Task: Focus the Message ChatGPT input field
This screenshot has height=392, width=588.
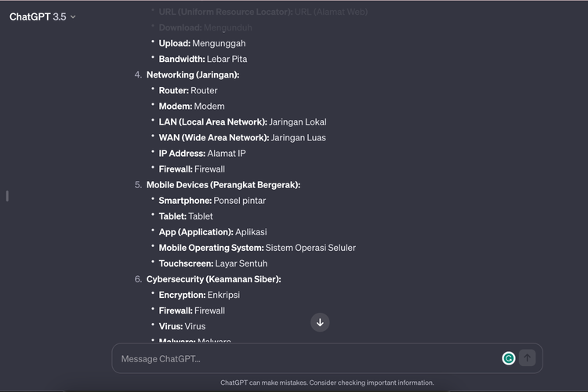Action: click(306, 358)
